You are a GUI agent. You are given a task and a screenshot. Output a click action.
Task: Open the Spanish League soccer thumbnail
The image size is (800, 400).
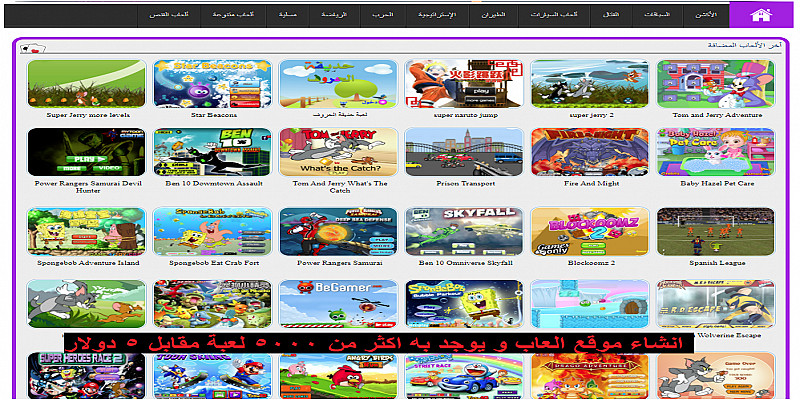point(716,231)
